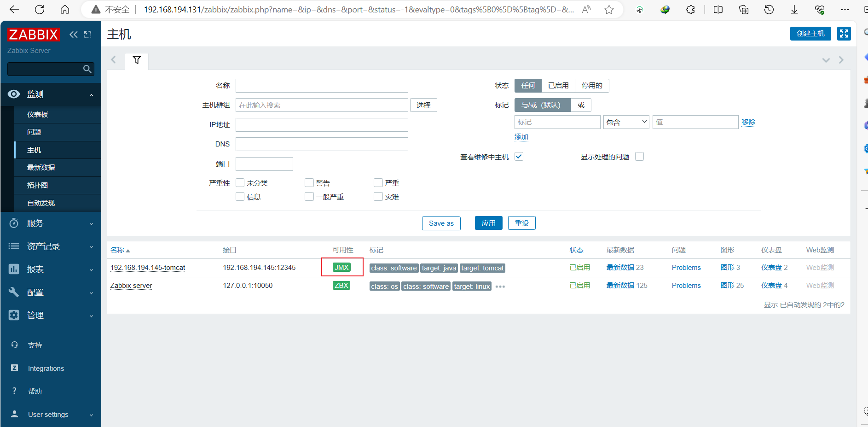Select the 已启用 status option
This screenshot has height=427, width=868.
pos(558,86)
